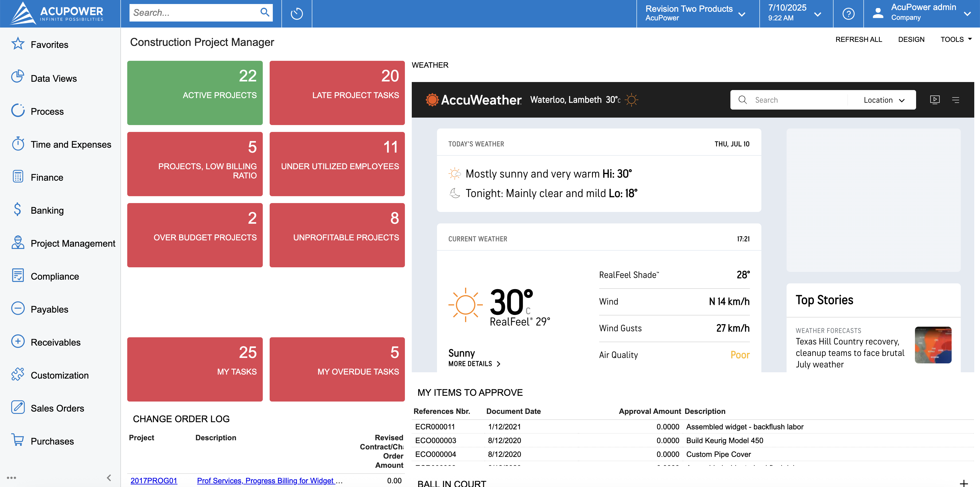Screen dimensions: 980x487
Task: Open the AccuWeather hamburger menu
Action: click(955, 100)
